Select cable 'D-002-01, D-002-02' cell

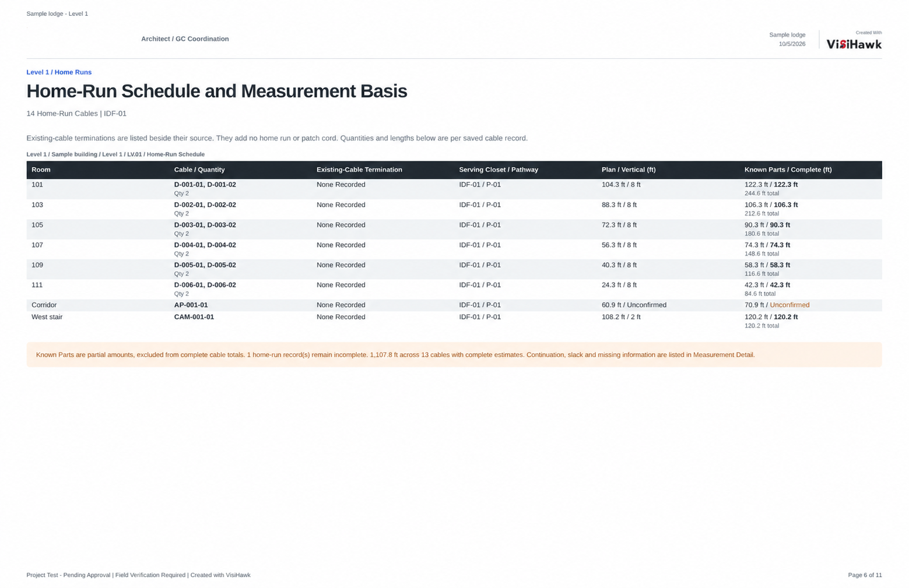click(x=205, y=205)
